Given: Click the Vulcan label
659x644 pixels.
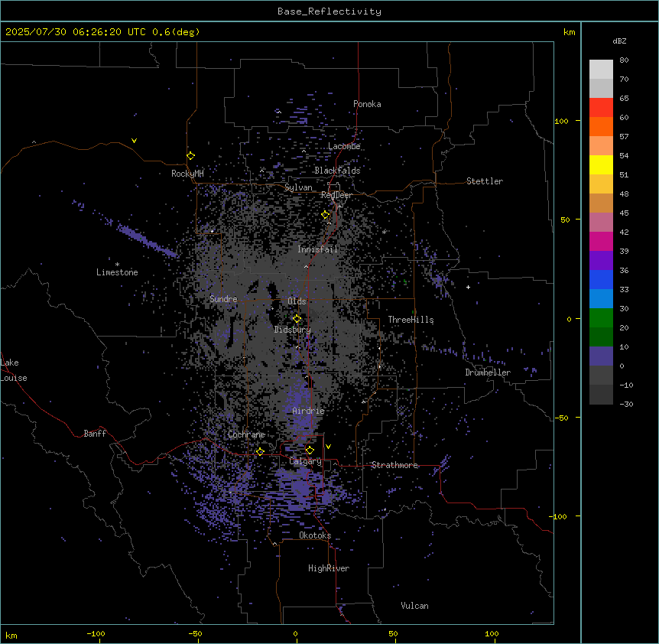Looking at the screenshot, I should [415, 606].
